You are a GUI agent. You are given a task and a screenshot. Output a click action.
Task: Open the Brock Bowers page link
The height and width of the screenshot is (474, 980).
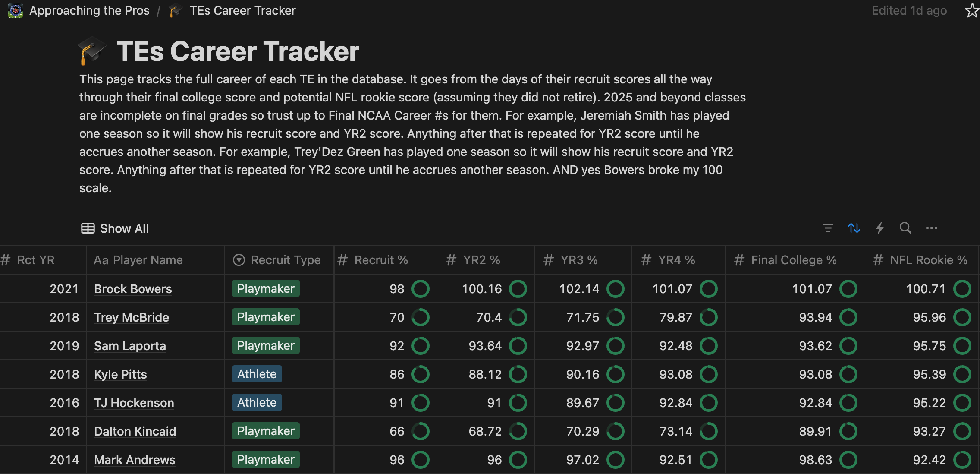click(133, 289)
